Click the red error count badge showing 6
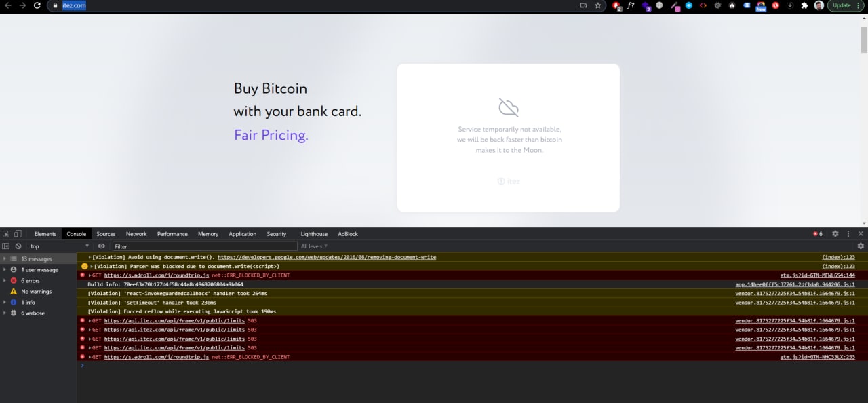The image size is (868, 403). pyautogui.click(x=818, y=234)
